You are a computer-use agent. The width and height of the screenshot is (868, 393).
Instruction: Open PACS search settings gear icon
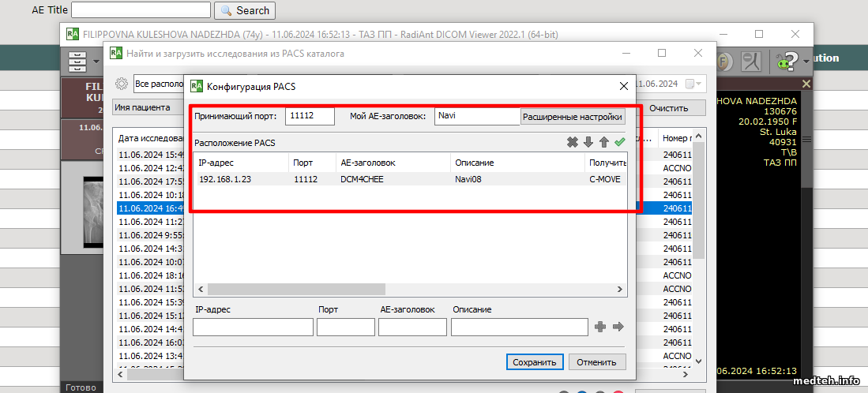(122, 84)
